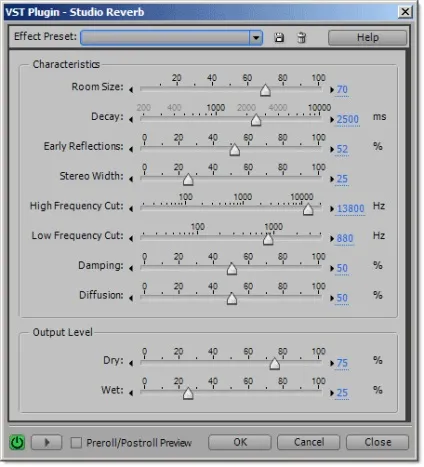Decrease Stereo Width with left arrow
The height and width of the screenshot is (467, 424).
131,179
